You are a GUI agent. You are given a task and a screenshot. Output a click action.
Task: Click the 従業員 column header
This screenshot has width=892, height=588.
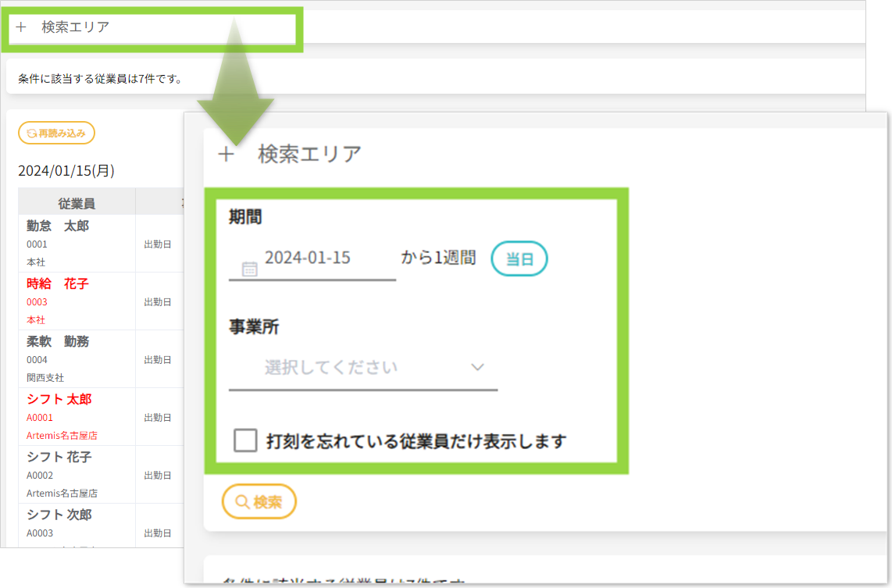[77, 203]
